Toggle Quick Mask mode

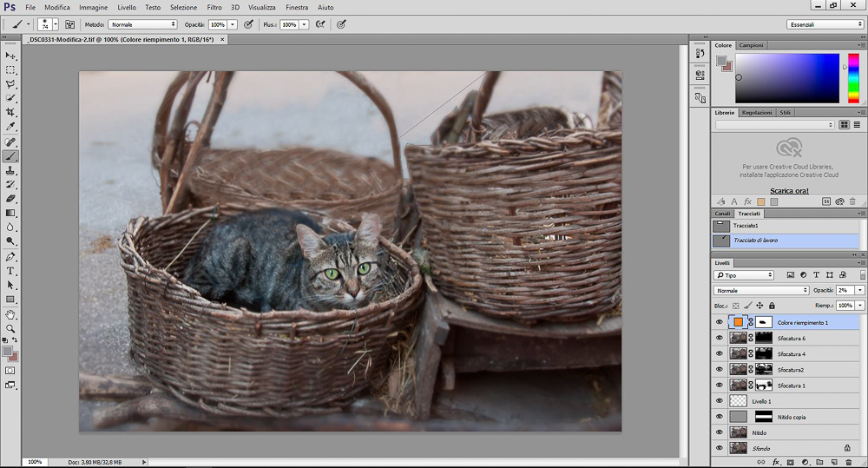10,371
